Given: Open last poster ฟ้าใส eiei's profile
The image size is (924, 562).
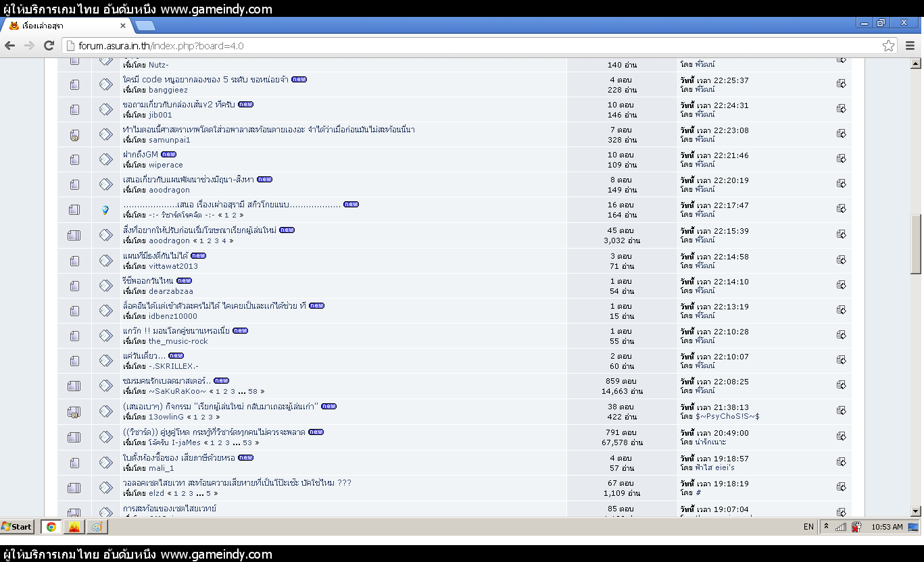Looking at the screenshot, I should (x=715, y=467).
